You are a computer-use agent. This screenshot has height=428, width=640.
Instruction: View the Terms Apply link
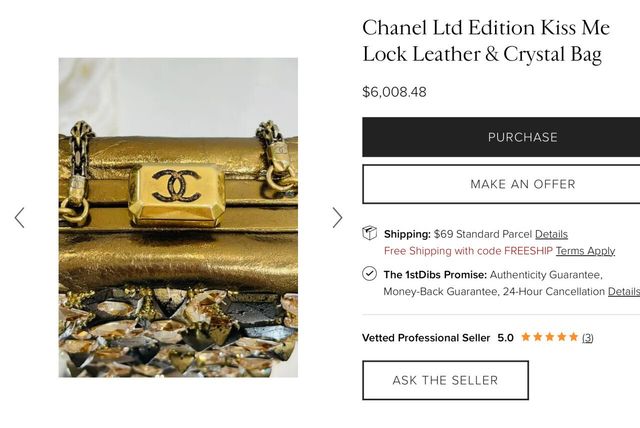pyautogui.click(x=585, y=251)
